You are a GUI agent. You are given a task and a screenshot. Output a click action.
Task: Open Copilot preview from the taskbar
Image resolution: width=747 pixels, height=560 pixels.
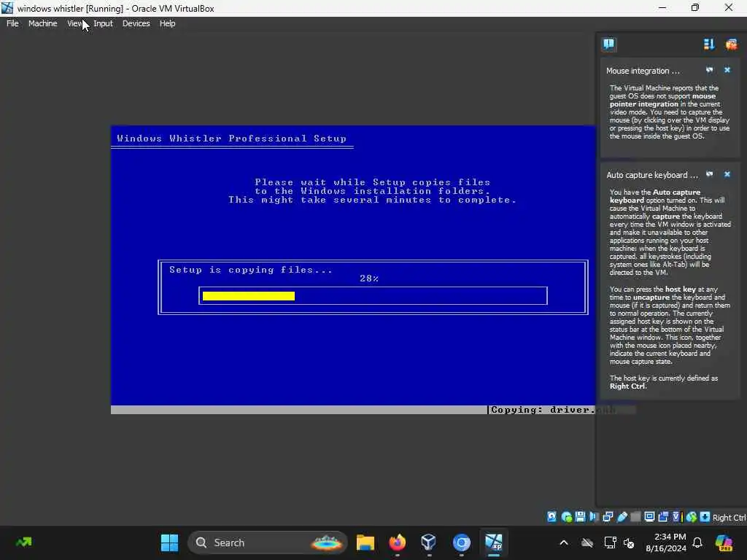tap(724, 542)
